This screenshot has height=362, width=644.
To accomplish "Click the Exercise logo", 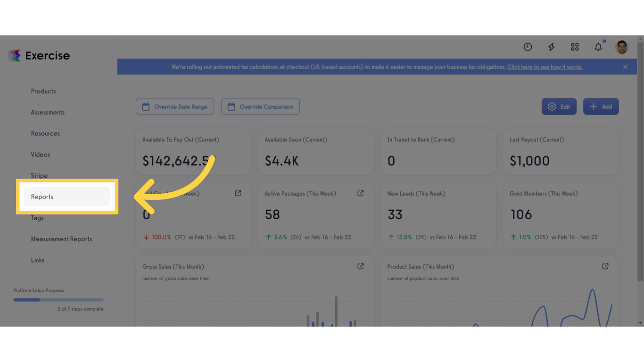I will click(x=39, y=56).
